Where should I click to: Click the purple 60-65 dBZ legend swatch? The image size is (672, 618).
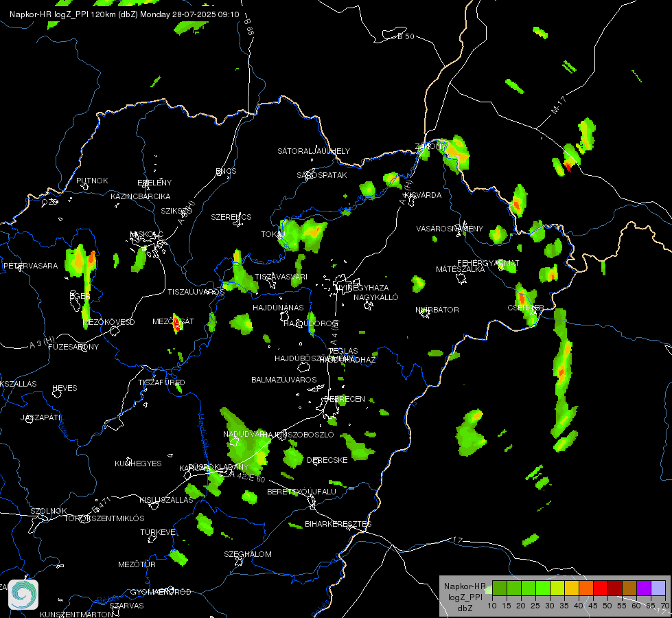644,588
